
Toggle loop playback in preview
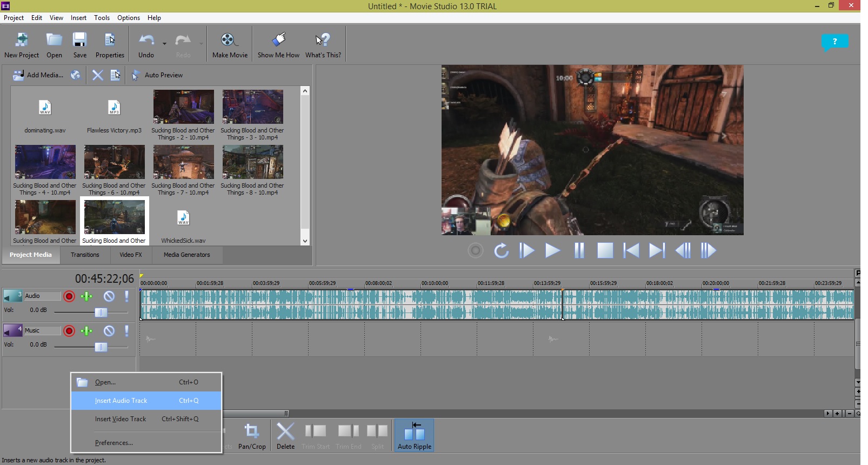(502, 251)
